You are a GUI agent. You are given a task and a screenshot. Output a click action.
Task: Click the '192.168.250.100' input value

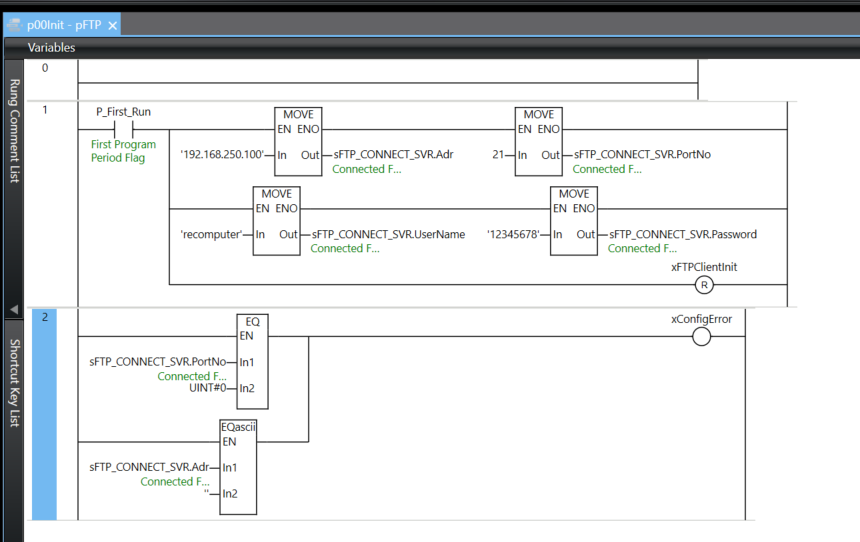[x=221, y=155]
